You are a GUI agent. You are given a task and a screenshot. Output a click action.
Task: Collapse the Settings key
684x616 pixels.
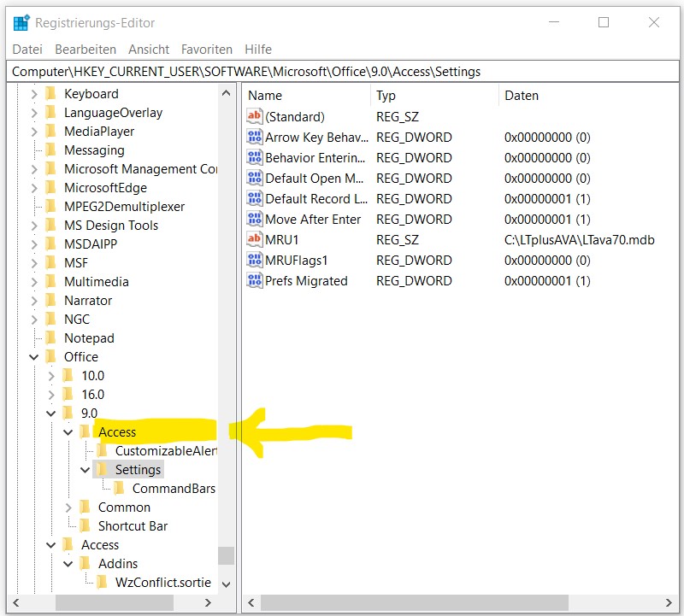click(x=85, y=470)
